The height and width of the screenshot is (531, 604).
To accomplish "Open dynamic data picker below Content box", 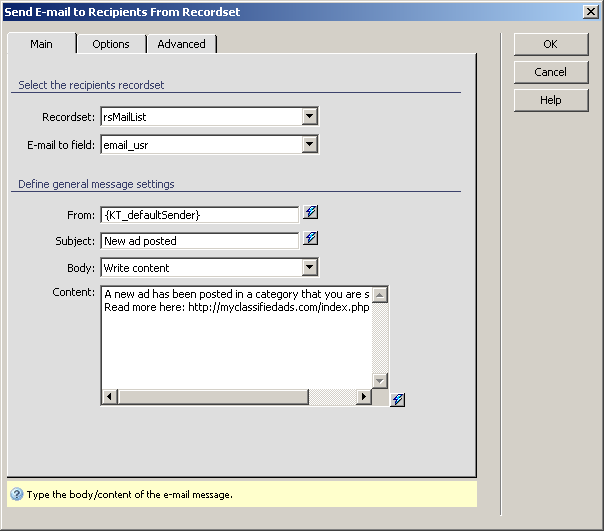I will [x=398, y=400].
